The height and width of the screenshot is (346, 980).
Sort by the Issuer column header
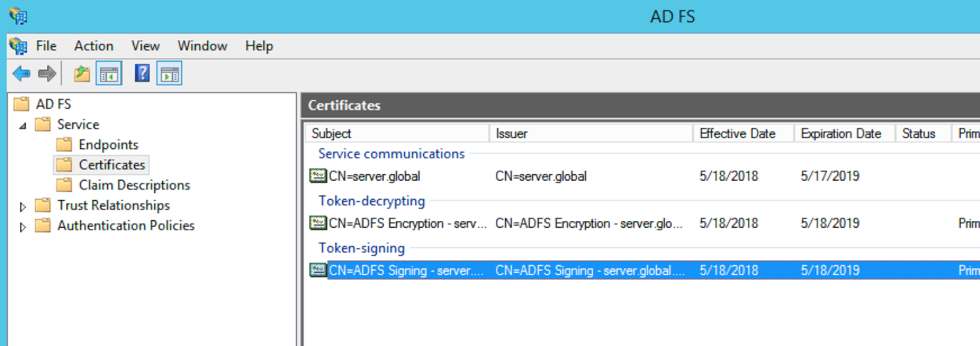(x=512, y=134)
